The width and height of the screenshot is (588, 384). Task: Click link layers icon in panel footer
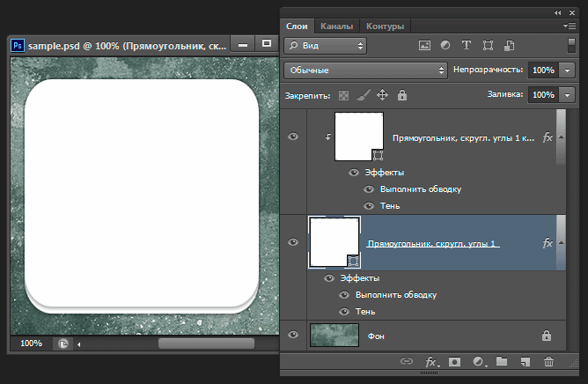pyautogui.click(x=407, y=361)
